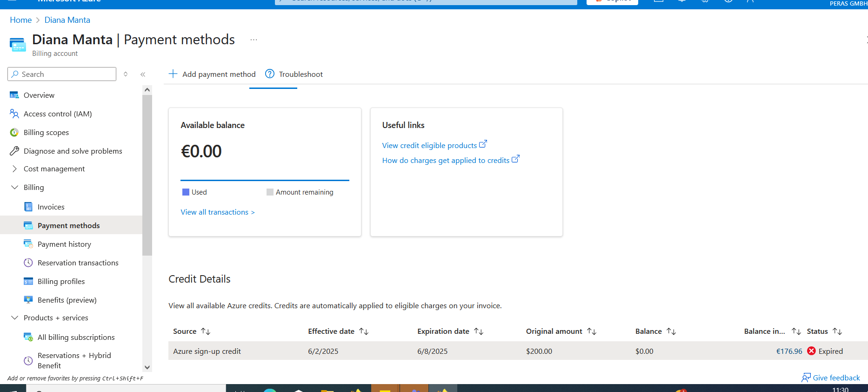Click the sidebar scrollbar down arrow
The width and height of the screenshot is (868, 392).
pyautogui.click(x=147, y=367)
